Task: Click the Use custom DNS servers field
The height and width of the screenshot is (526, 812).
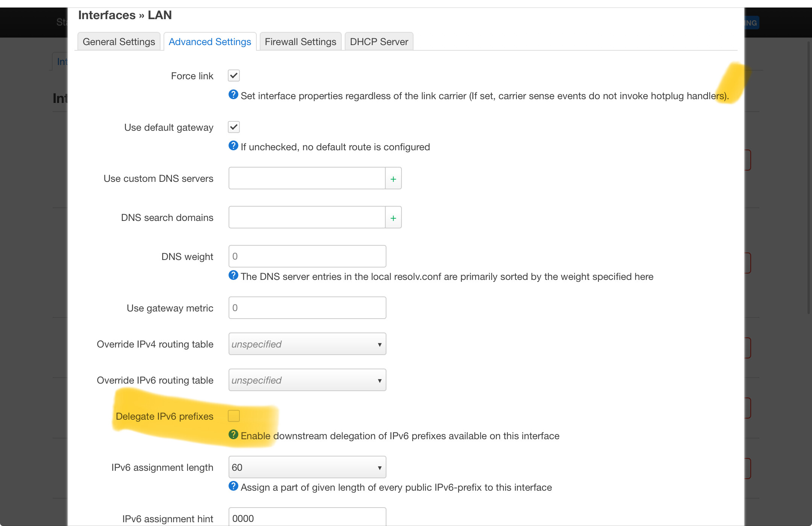Action: pyautogui.click(x=306, y=179)
